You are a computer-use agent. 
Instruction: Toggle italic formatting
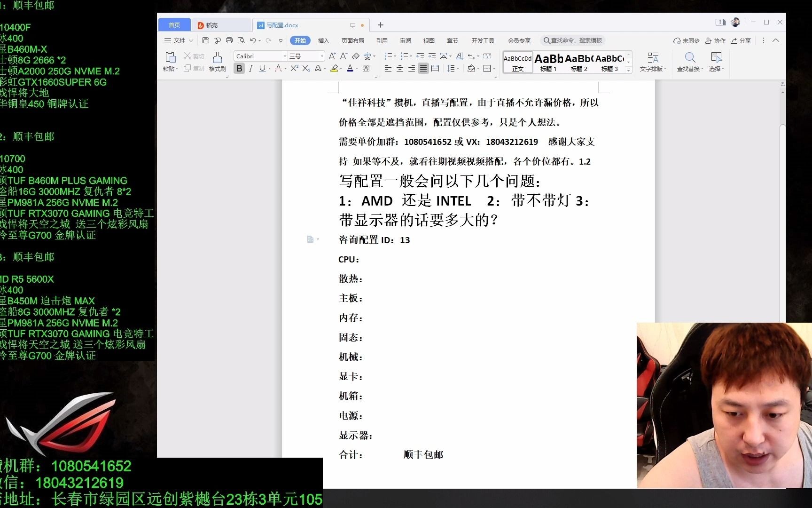(251, 69)
